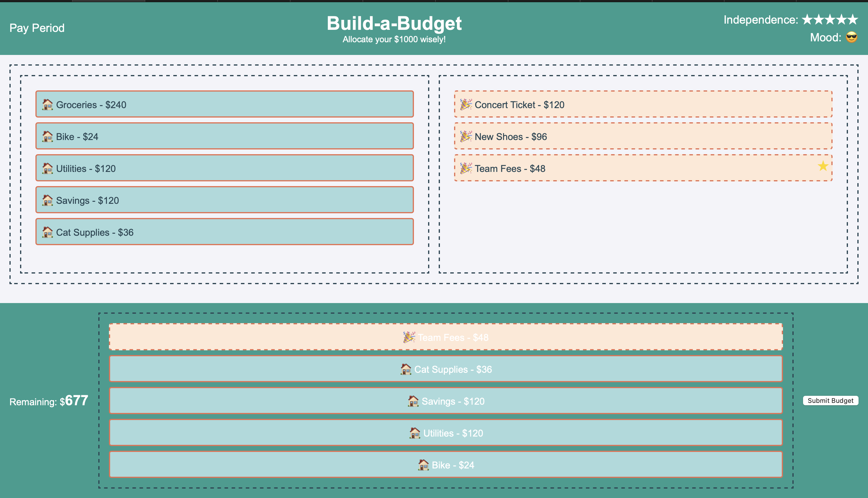This screenshot has height=498, width=868.
Task: Click the house icon on Groceries card
Action: pos(48,105)
